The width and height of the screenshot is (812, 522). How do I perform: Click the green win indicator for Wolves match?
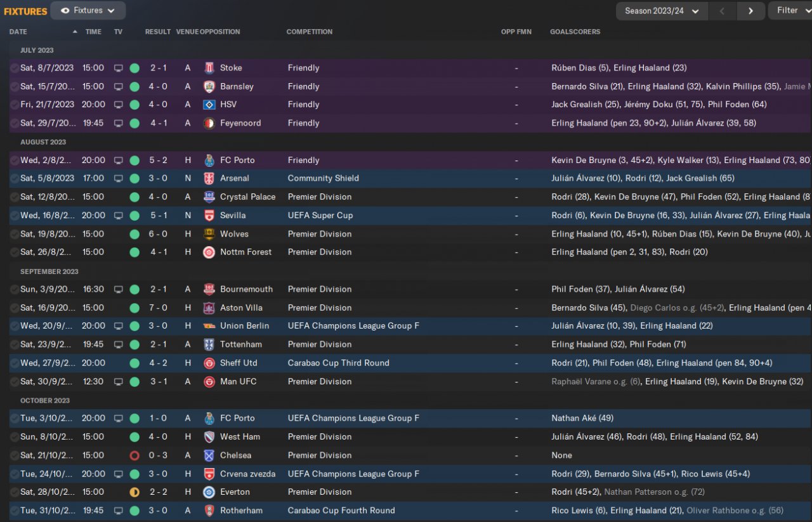click(x=134, y=234)
